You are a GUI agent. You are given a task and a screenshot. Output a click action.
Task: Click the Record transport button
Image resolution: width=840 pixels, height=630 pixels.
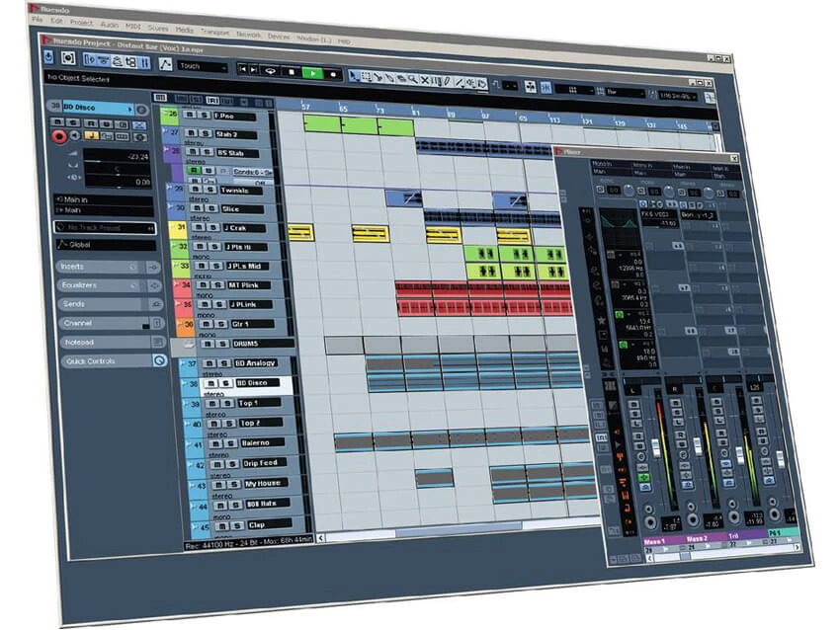(333, 74)
